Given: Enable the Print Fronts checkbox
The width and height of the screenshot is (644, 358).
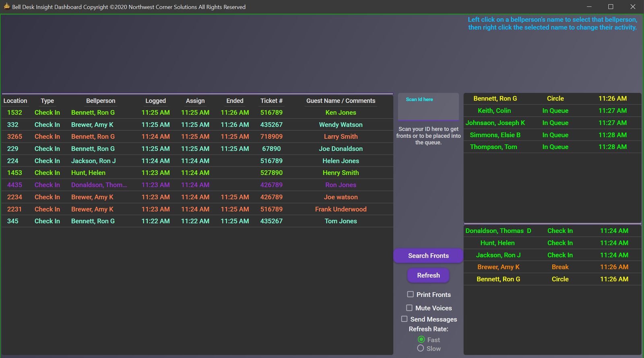Looking at the screenshot, I should pyautogui.click(x=410, y=294).
